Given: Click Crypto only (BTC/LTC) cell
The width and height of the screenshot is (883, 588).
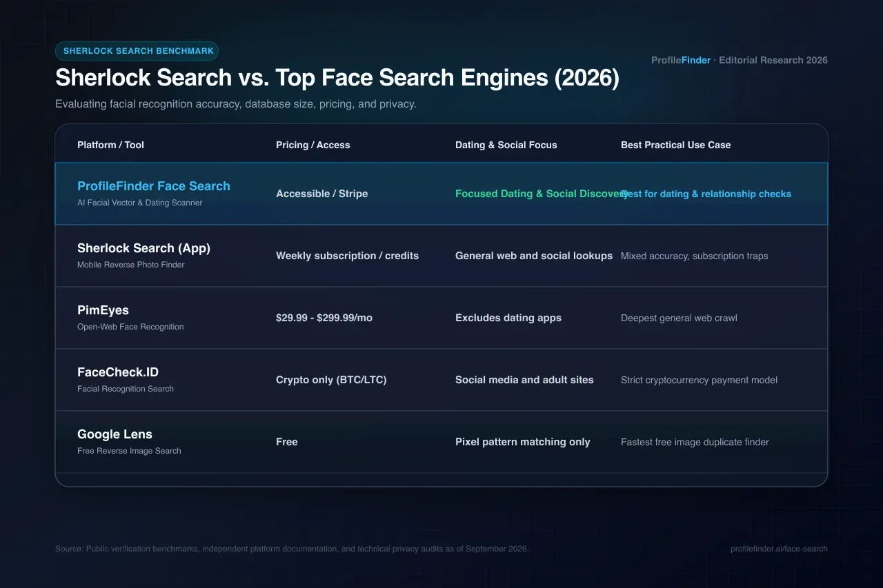Looking at the screenshot, I should point(331,380).
